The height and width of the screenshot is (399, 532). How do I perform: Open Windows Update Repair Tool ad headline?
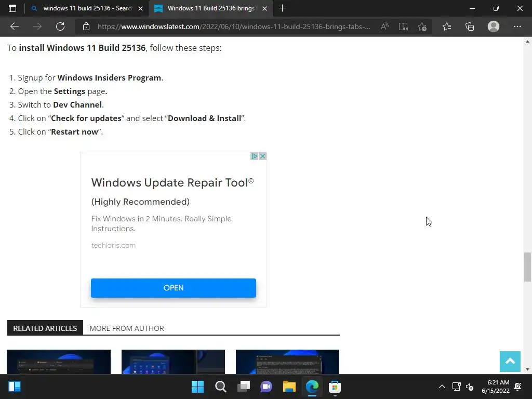[172, 182]
